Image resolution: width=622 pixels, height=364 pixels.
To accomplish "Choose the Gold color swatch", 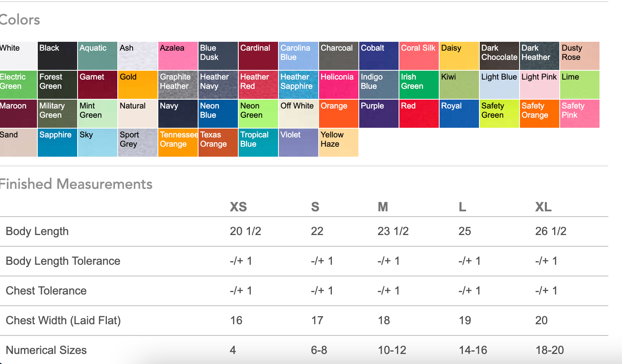I will coord(138,85).
